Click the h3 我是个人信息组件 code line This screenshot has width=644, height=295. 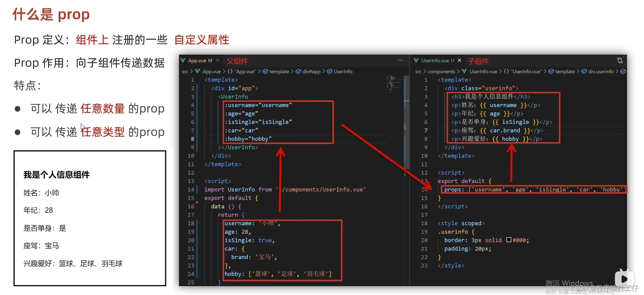pos(491,96)
